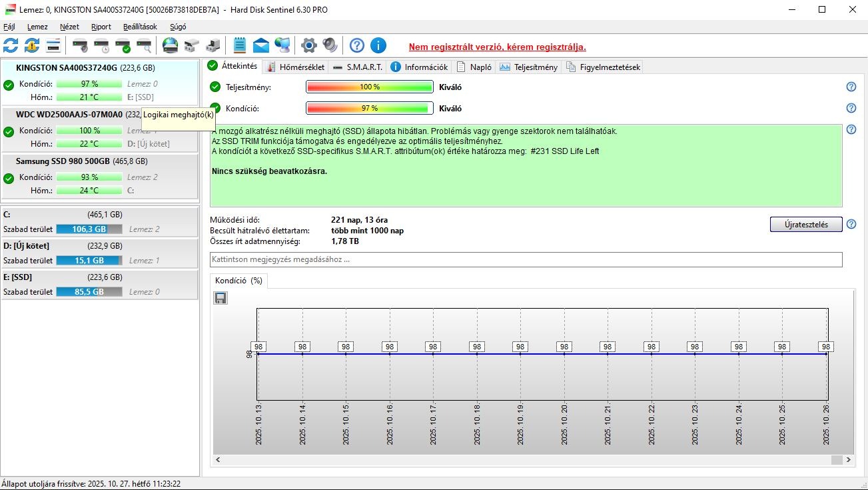Click the disk with green checkmark icon
Screen dimensions: 868x490
pyautogui.click(x=123, y=46)
